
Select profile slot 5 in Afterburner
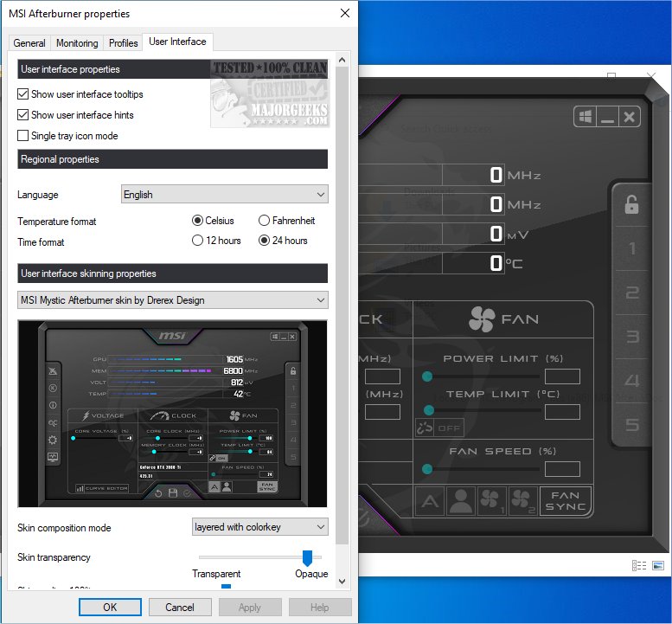click(632, 425)
